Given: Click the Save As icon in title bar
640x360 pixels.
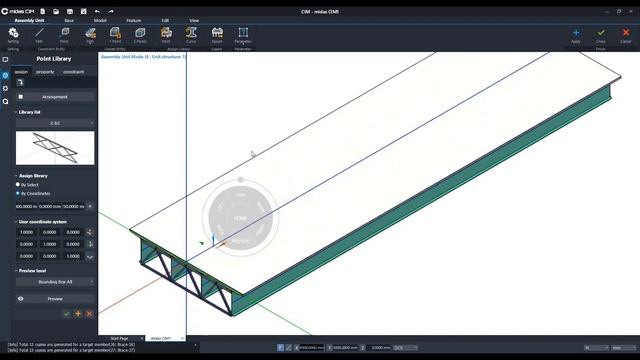Looking at the screenshot, I should 83,11.
